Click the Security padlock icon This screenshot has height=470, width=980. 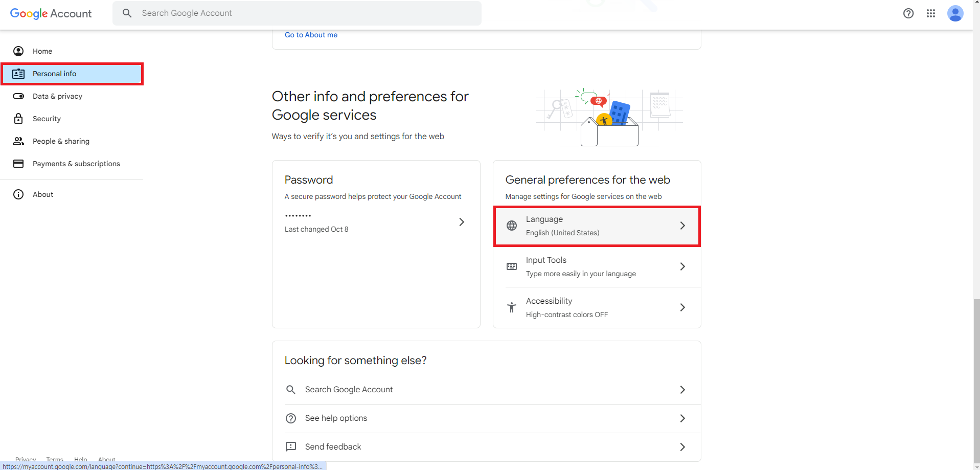tap(18, 119)
